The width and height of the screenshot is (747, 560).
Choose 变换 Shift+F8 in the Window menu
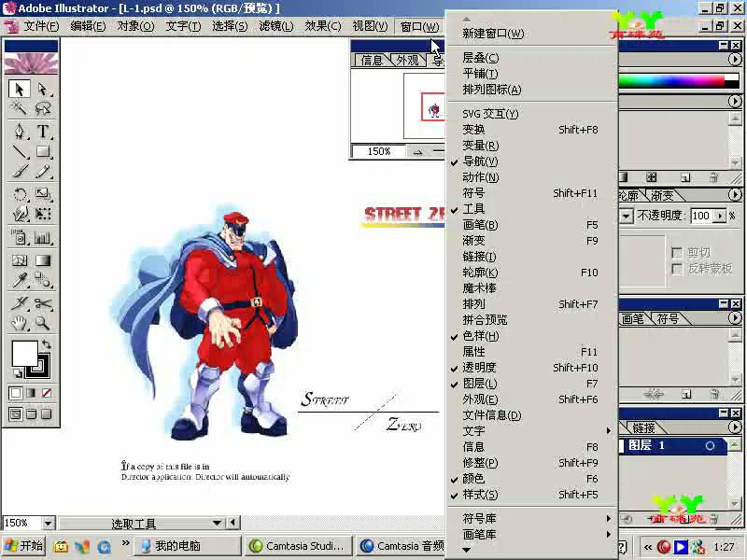pos(532,130)
